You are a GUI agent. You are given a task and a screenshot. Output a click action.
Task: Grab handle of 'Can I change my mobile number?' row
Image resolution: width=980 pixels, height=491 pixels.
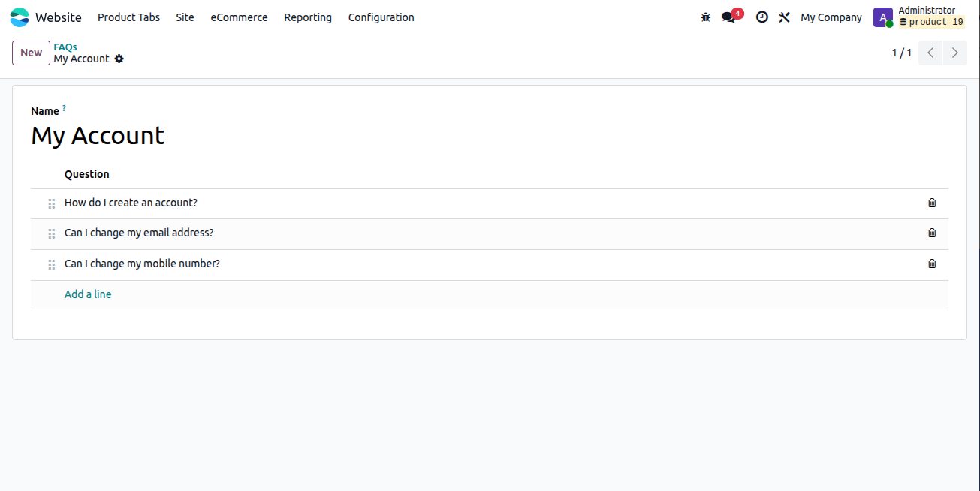coord(52,264)
